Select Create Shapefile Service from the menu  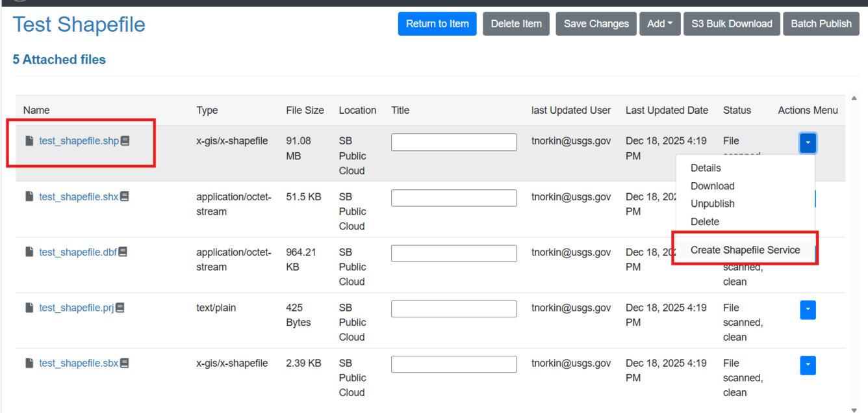[x=745, y=250]
